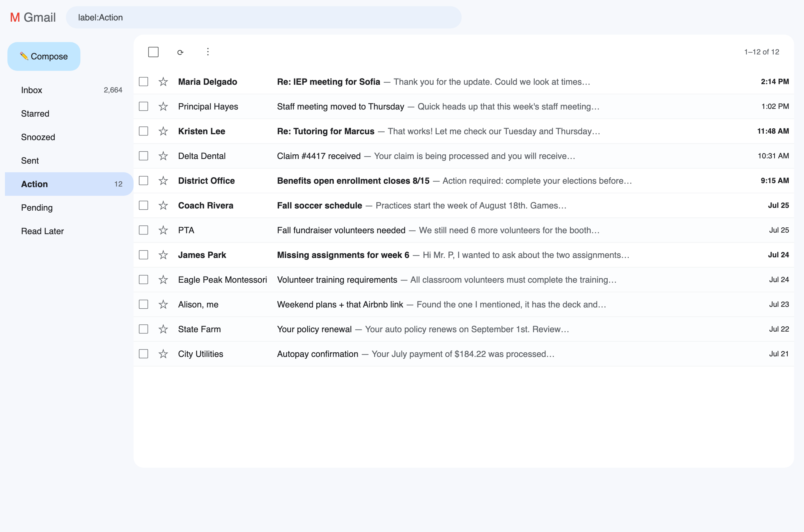Tick the State Farm email checkbox
The height and width of the screenshot is (532, 804).
click(143, 329)
